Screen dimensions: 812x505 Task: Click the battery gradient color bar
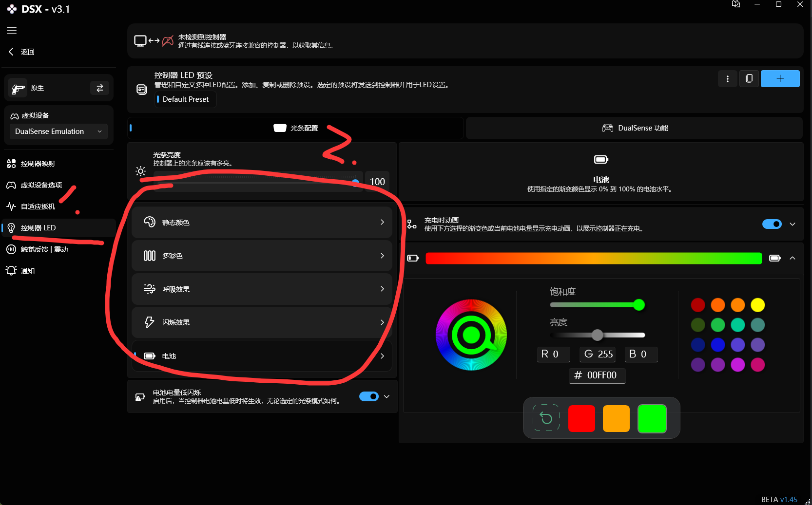coord(594,258)
